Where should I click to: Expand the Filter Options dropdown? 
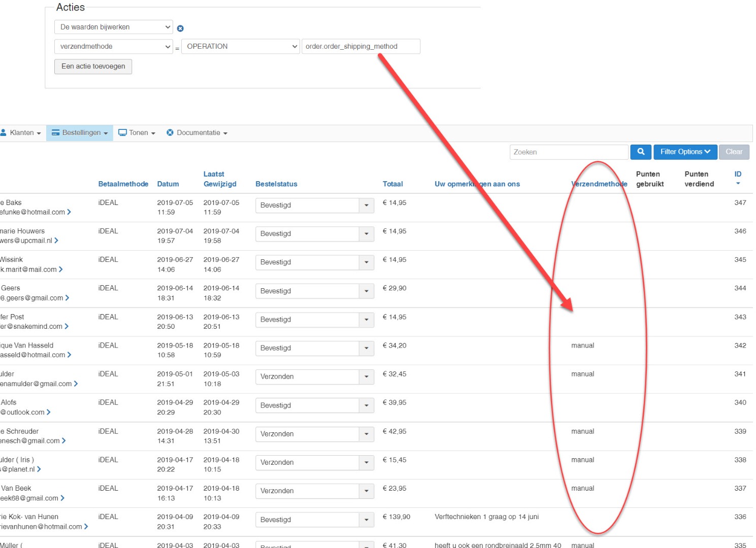point(685,152)
